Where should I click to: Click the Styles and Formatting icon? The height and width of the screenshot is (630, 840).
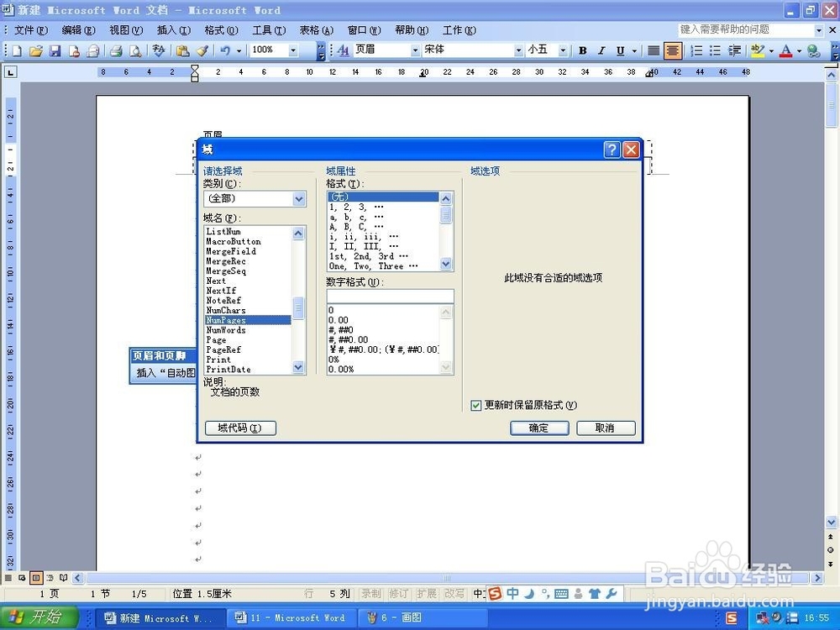point(344,50)
